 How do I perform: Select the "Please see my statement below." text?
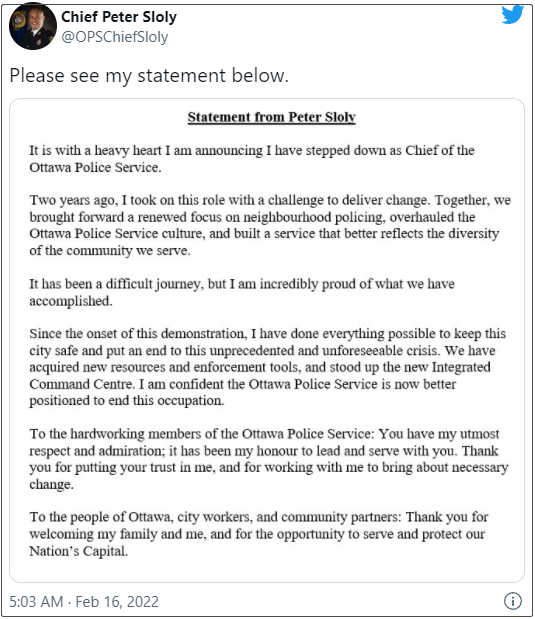pos(149,75)
